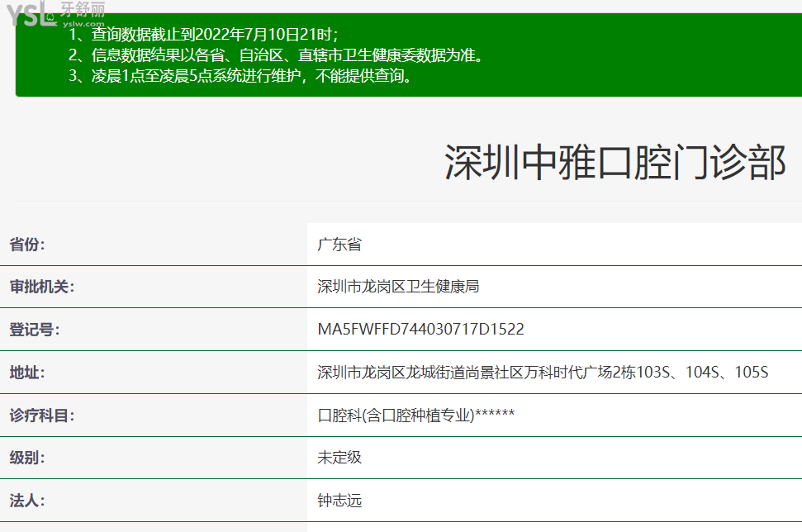Select the value 未定级
This screenshot has height=532, width=802.
[x=339, y=458]
